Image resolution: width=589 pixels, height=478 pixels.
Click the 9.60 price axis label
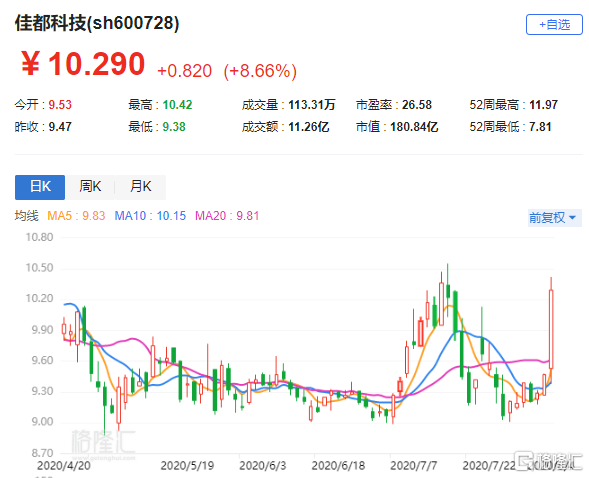pos(42,361)
